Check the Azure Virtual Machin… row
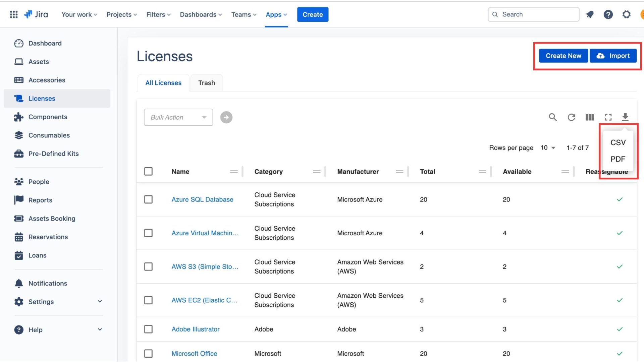The height and width of the screenshot is (362, 644). (x=148, y=233)
